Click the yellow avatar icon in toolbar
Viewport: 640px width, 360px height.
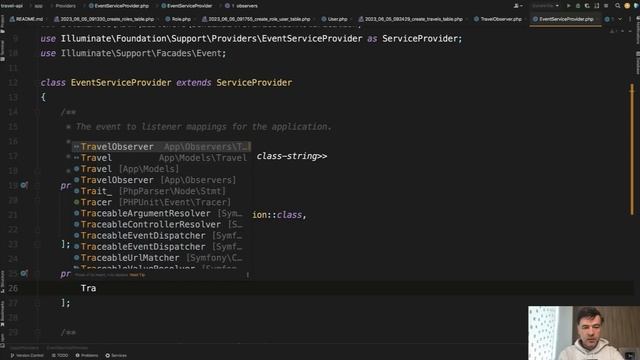coord(627,6)
